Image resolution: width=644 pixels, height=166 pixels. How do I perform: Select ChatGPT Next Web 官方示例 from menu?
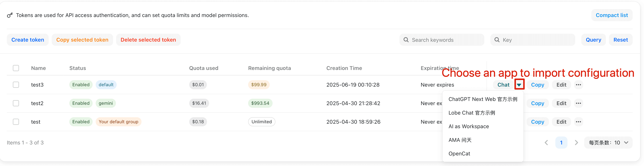coord(483,99)
